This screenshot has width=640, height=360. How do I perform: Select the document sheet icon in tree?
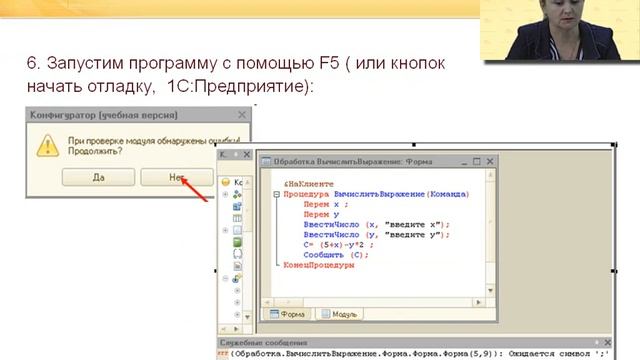click(237, 230)
